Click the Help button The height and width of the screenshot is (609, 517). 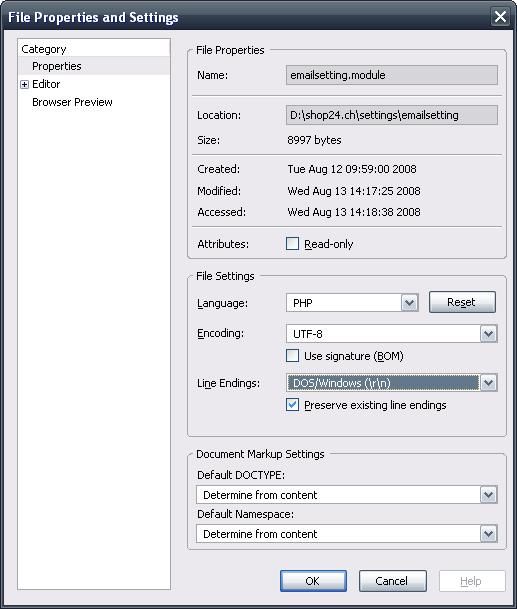(472, 581)
